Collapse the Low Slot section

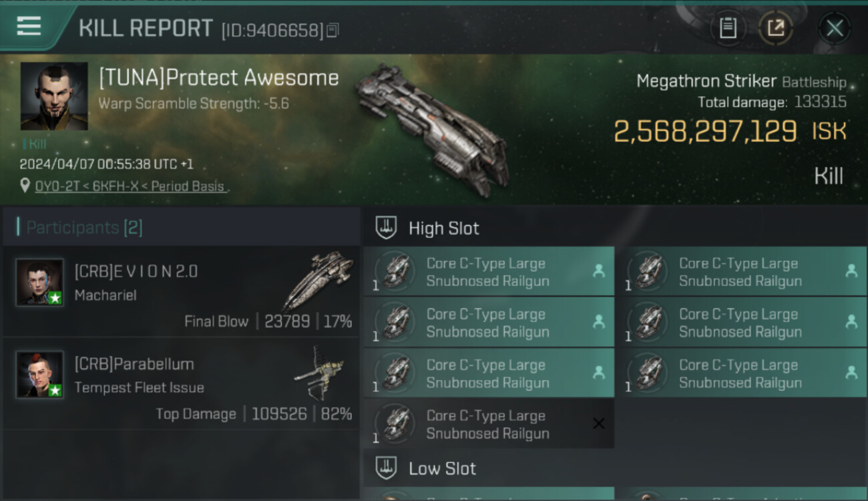[x=387, y=468]
